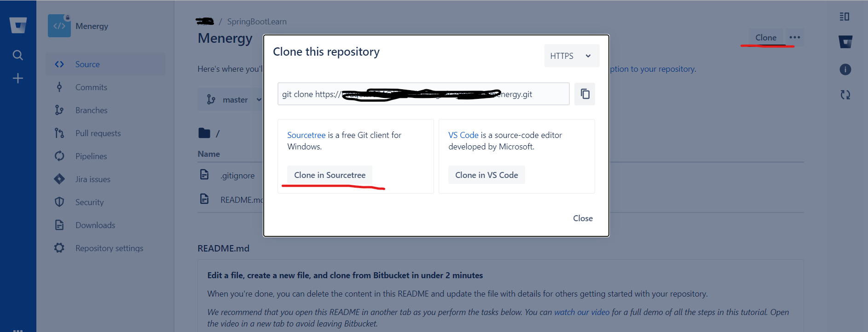Viewport: 868px width, 332px height.
Task: Copy the clone URL with the copy icon
Action: pyautogui.click(x=584, y=94)
